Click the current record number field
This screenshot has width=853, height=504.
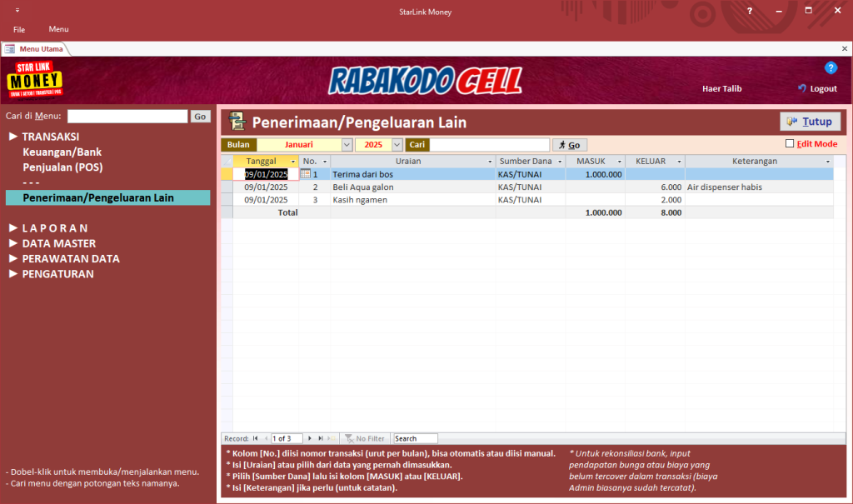(287, 439)
